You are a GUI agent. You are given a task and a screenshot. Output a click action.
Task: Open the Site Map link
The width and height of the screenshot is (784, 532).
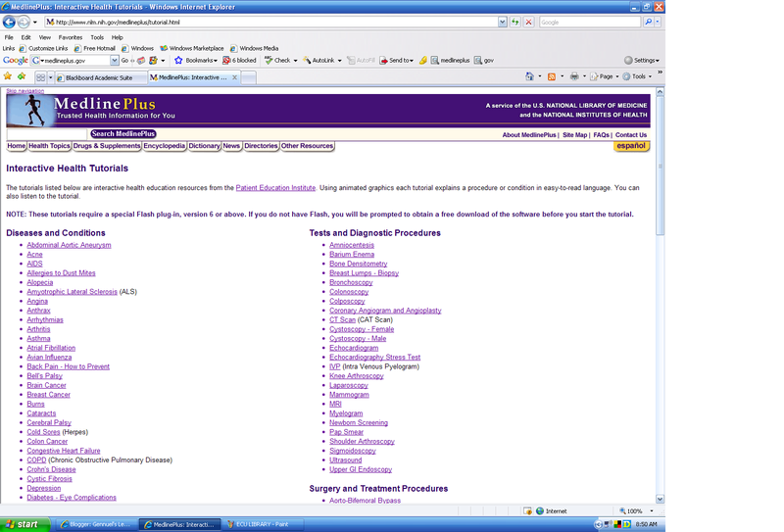574,135
